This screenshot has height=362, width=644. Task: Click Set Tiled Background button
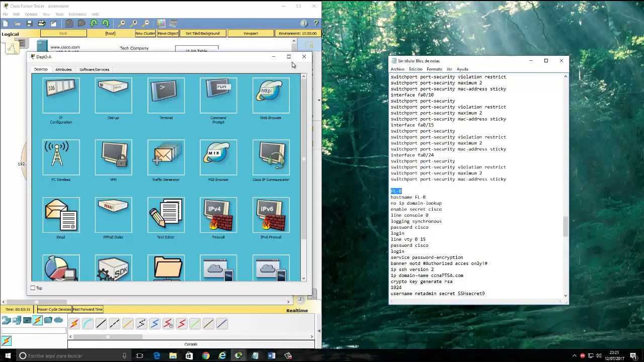pos(203,33)
